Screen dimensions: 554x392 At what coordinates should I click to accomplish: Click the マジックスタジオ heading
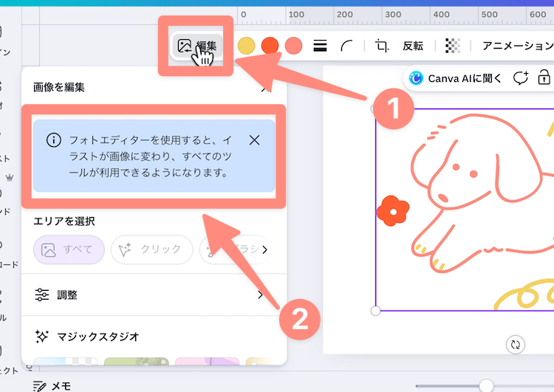[x=98, y=337]
